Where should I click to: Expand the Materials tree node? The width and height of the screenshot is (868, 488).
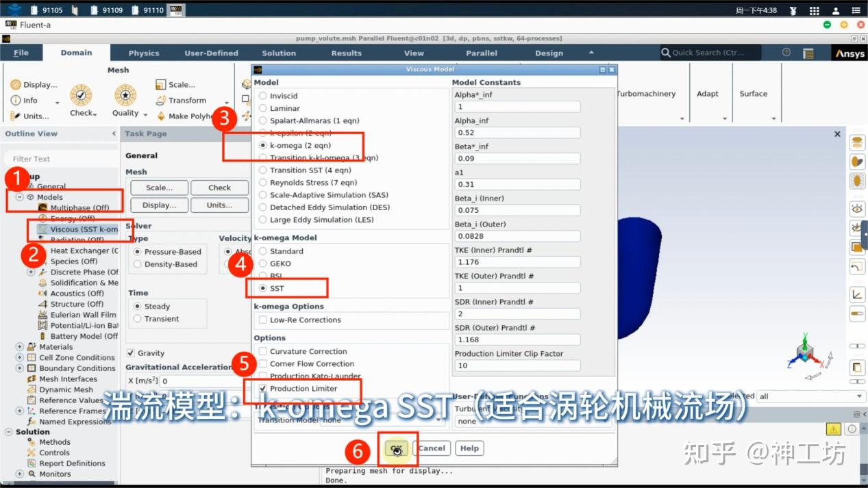pos(20,347)
